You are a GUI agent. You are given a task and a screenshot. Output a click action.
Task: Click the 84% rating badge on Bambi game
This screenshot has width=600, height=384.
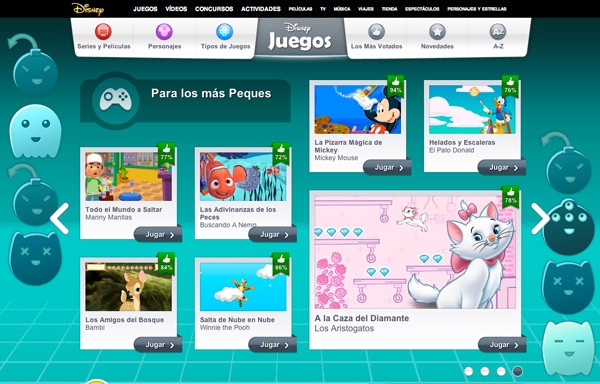166,264
